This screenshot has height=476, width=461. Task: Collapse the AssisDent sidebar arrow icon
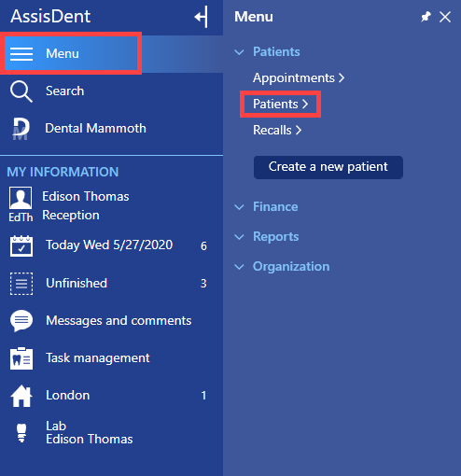point(202,17)
